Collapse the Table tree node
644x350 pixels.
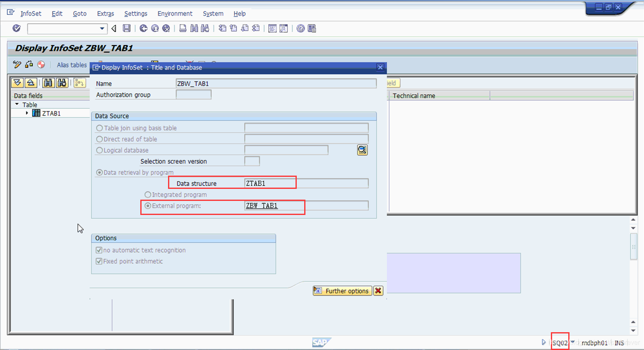[x=17, y=104]
